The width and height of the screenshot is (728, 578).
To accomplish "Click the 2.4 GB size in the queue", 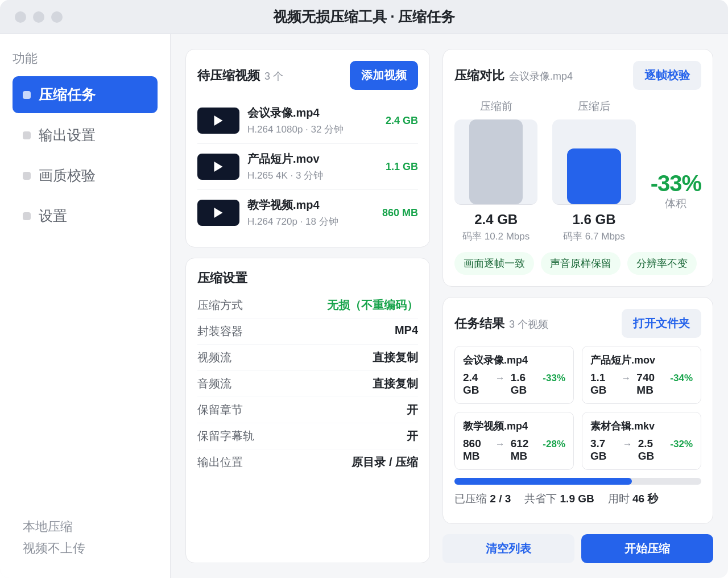I will coord(402,121).
